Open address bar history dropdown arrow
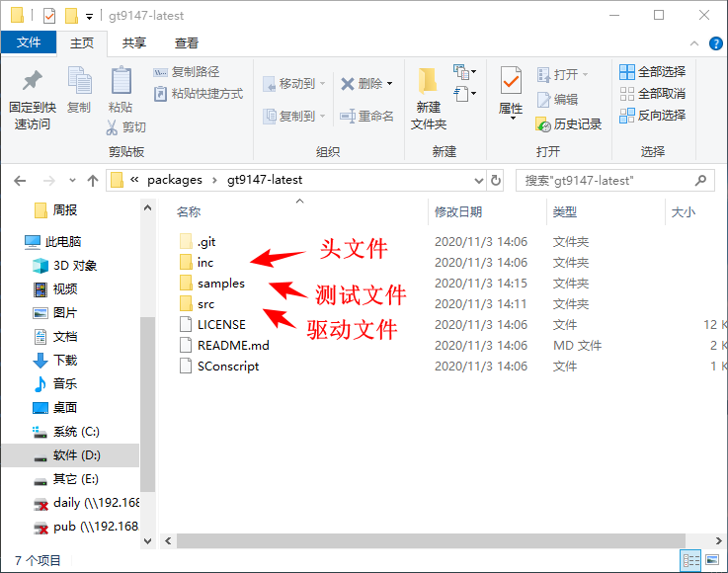 pyautogui.click(x=477, y=181)
